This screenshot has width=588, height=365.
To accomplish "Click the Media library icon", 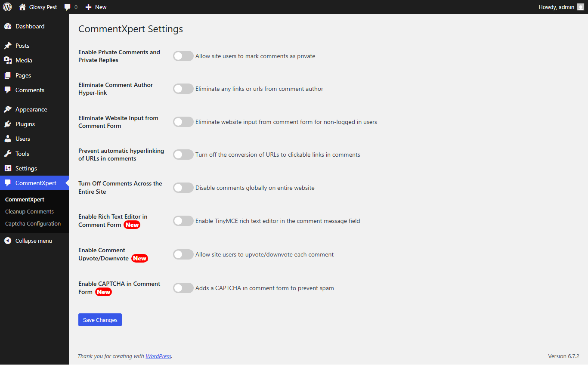I will [8, 60].
